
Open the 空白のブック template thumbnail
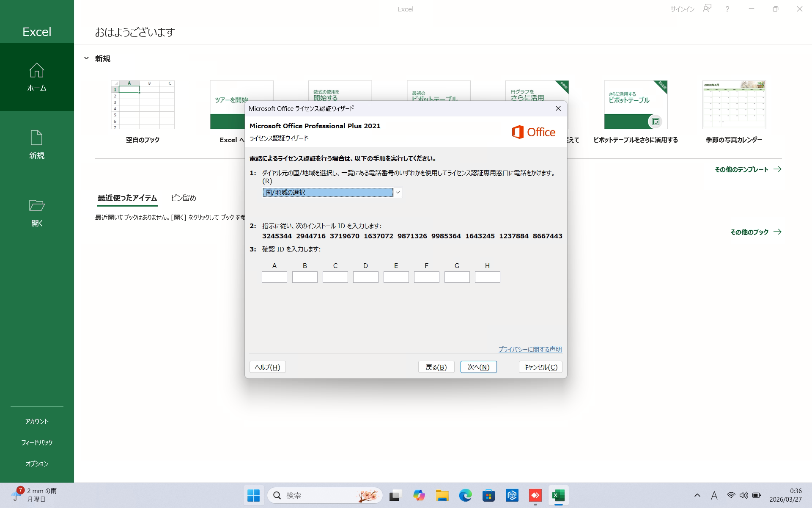point(143,105)
